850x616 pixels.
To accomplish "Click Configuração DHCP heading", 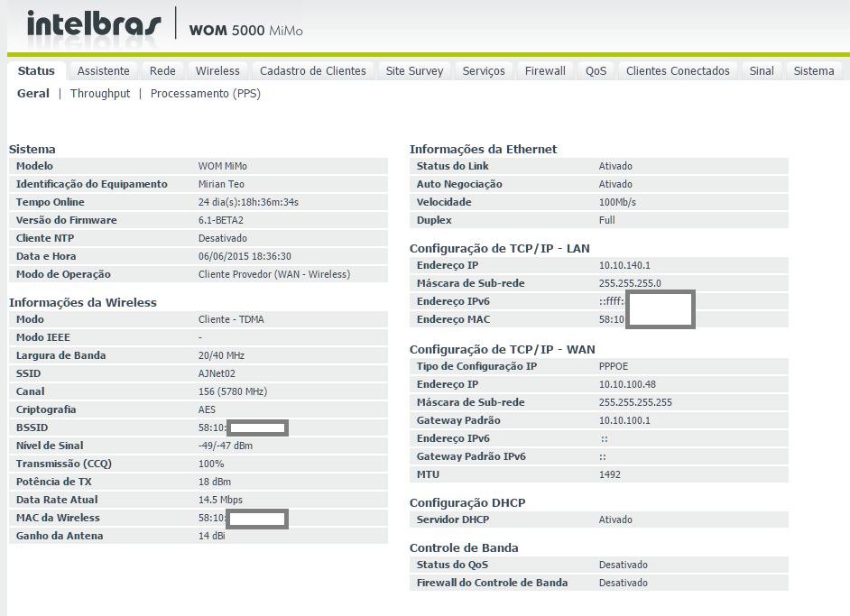I will [467, 502].
